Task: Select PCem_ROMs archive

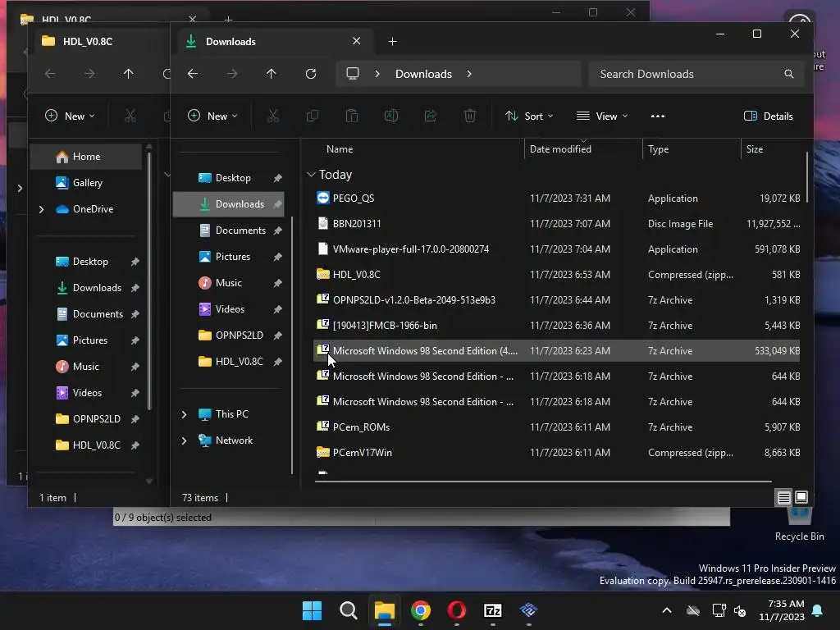Action: tap(557, 427)
